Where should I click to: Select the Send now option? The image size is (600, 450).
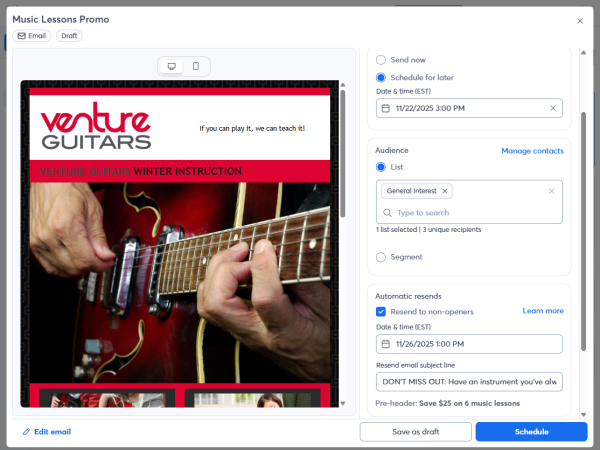381,60
